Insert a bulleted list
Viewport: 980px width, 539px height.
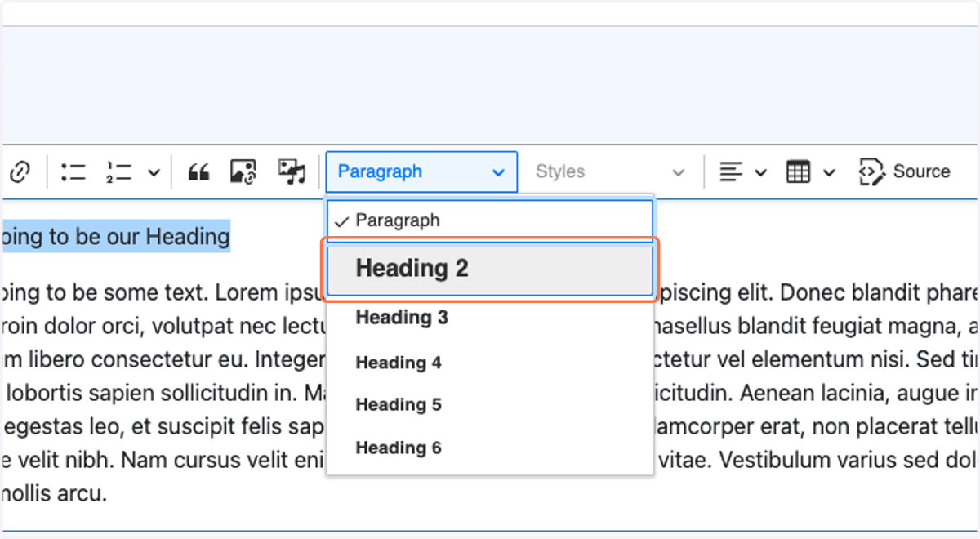click(73, 172)
